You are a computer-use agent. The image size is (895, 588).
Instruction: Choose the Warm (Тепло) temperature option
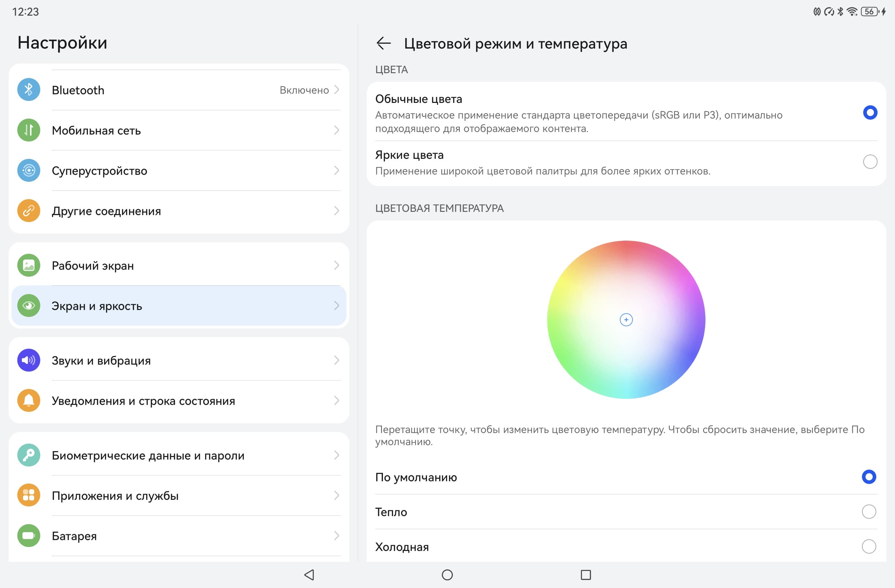click(869, 512)
